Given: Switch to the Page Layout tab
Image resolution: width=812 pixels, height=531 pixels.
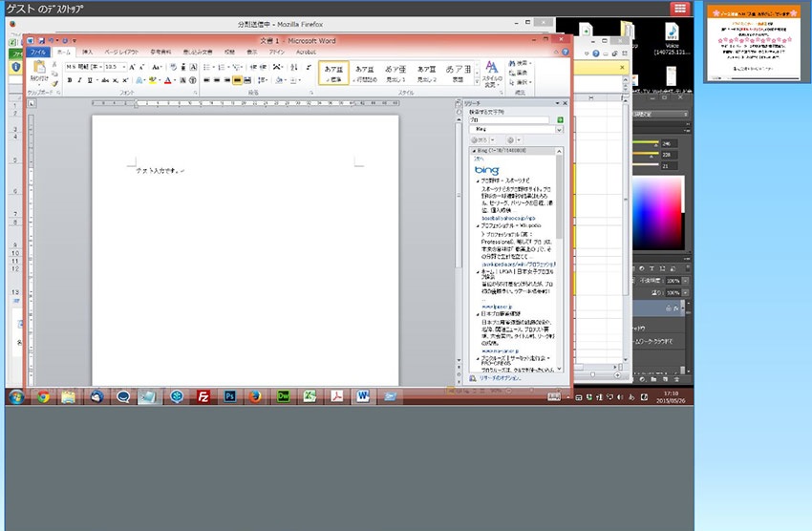Looking at the screenshot, I should pyautogui.click(x=121, y=53).
